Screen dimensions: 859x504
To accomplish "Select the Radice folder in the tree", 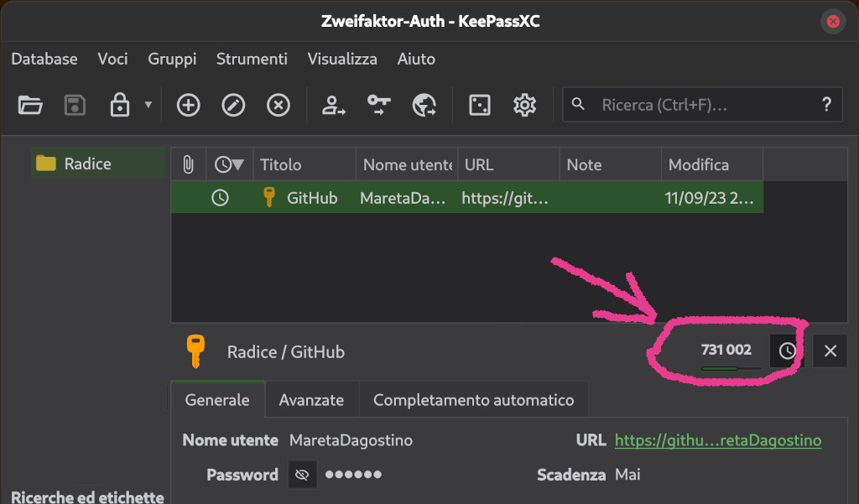I will point(87,164).
